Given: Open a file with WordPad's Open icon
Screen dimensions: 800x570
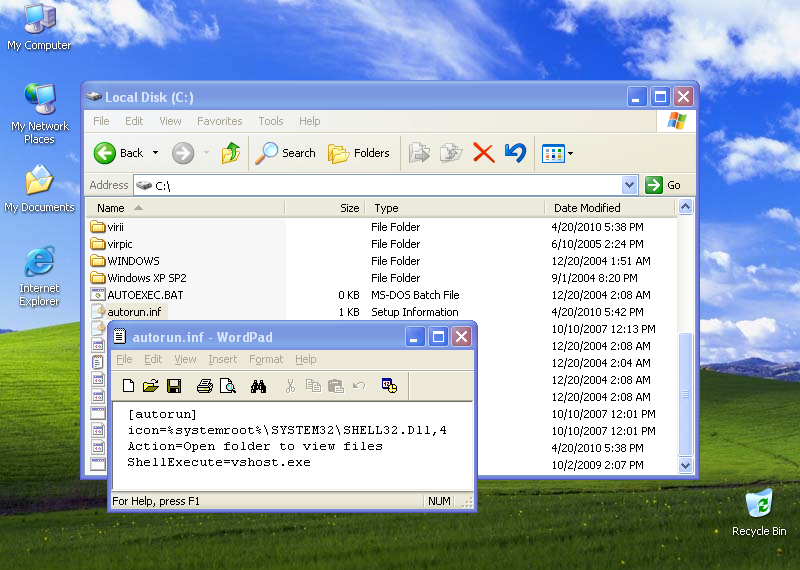Looking at the screenshot, I should [151, 386].
